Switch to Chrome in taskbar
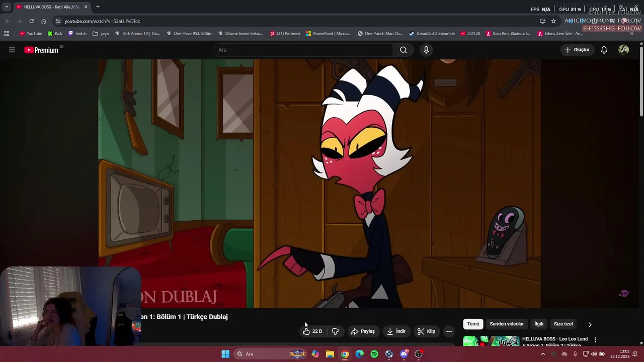The image size is (644, 362). (x=345, y=354)
